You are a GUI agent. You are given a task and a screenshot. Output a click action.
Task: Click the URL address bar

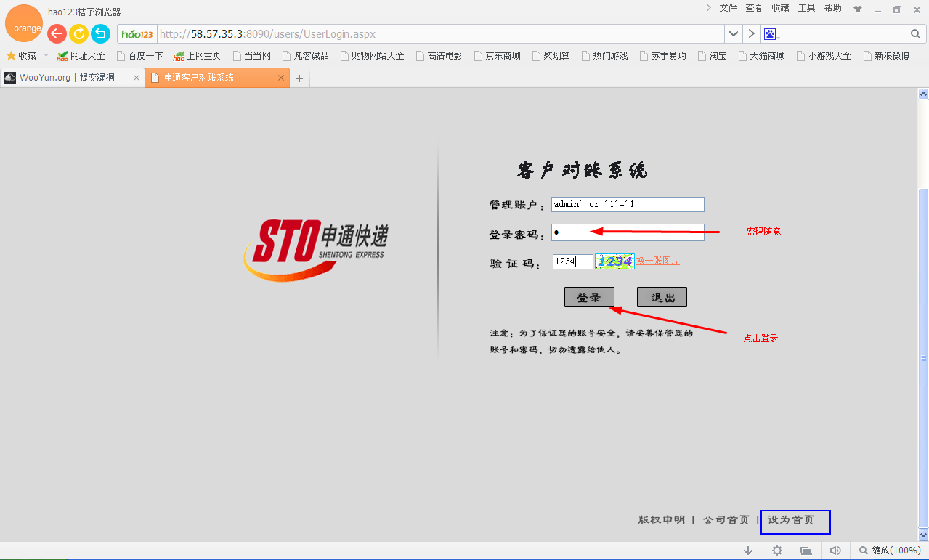click(x=441, y=34)
